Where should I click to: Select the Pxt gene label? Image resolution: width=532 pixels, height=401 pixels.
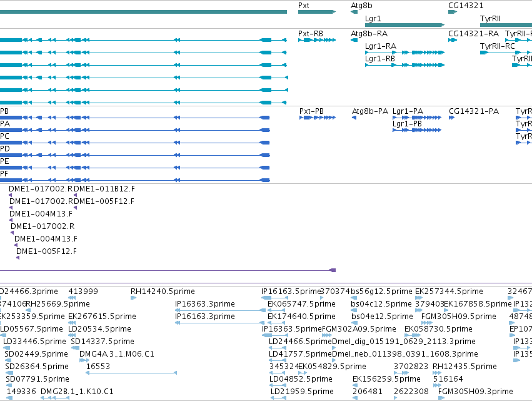point(304,6)
